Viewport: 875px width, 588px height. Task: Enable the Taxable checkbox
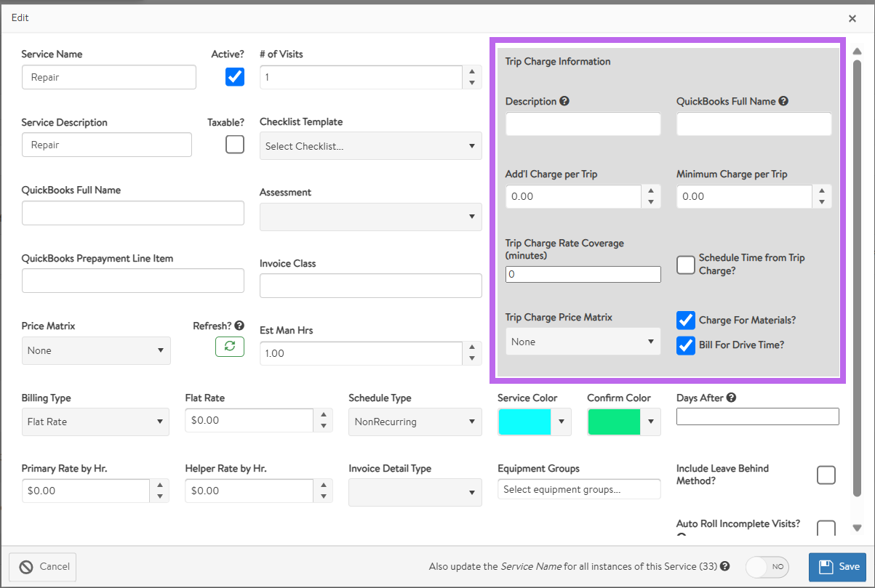pyautogui.click(x=235, y=145)
